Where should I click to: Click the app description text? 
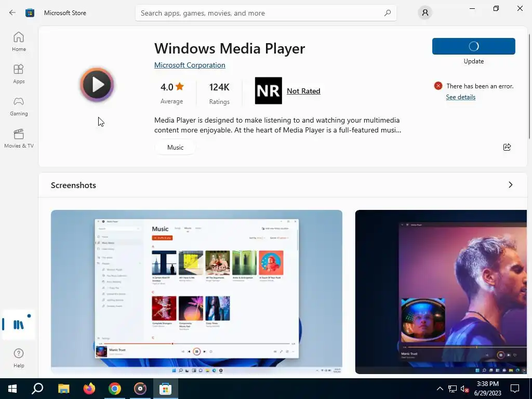click(x=277, y=125)
